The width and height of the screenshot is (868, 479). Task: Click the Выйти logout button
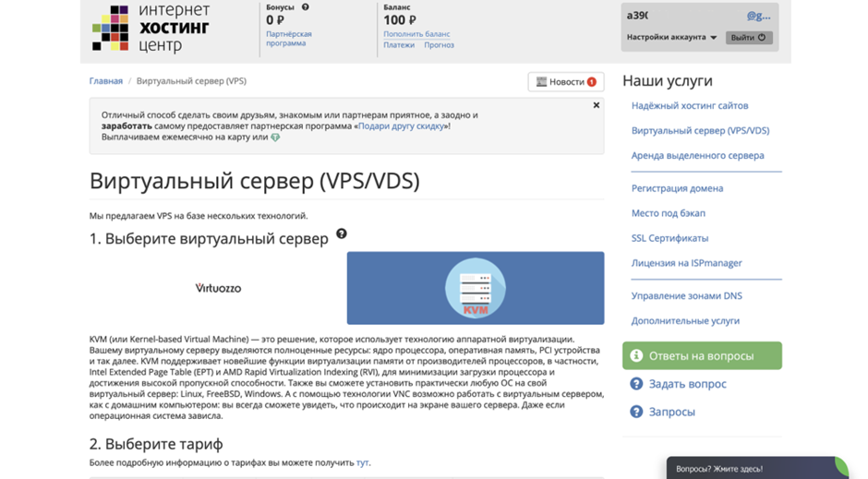point(749,38)
